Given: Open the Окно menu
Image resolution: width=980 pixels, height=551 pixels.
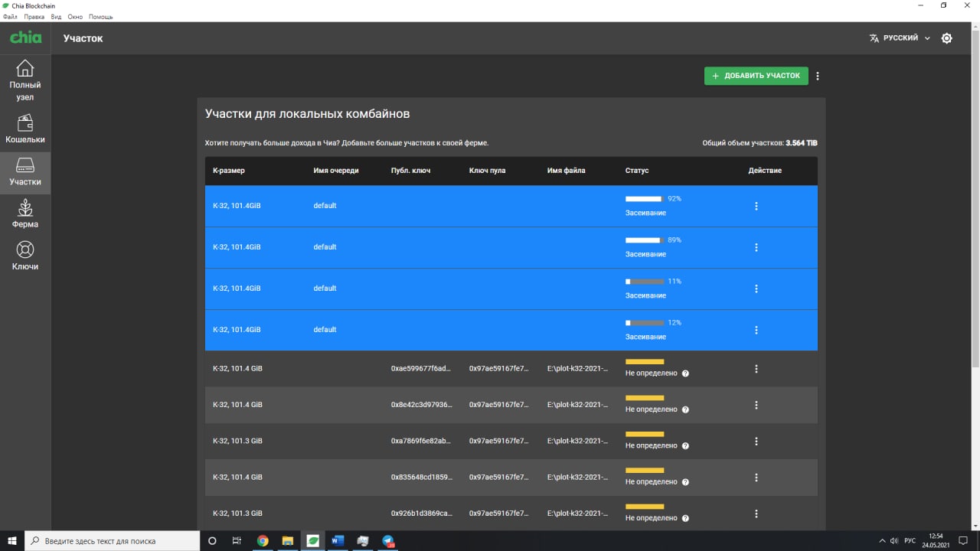Looking at the screenshot, I should click(75, 16).
